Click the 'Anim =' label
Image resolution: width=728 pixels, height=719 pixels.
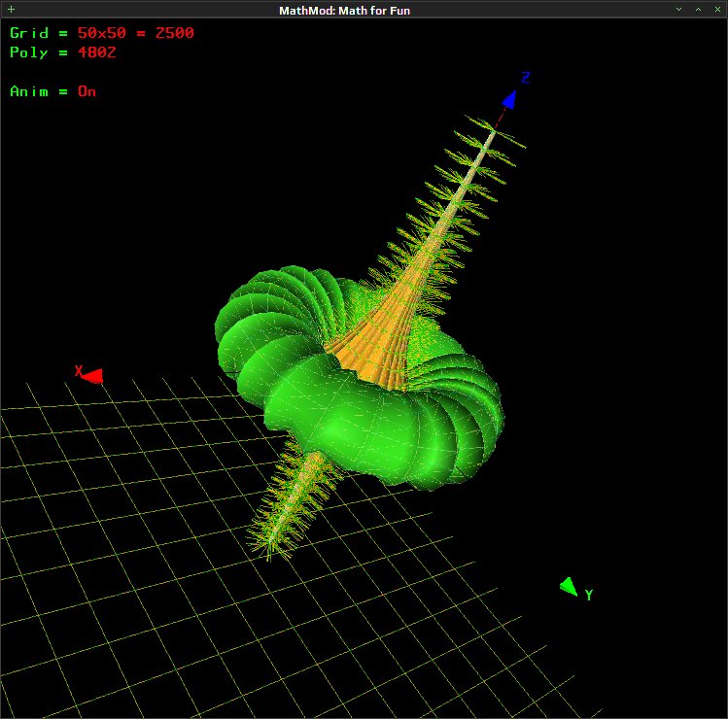tap(39, 91)
